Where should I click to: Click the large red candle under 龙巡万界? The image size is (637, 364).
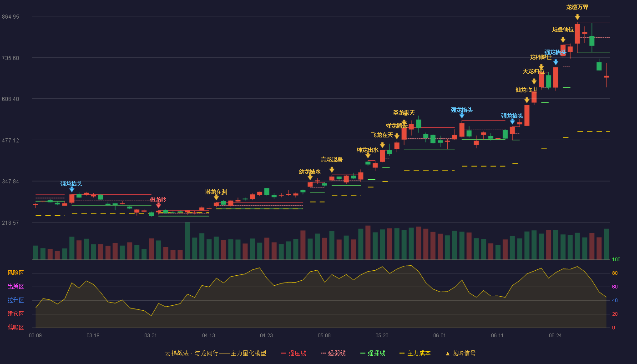(577, 34)
